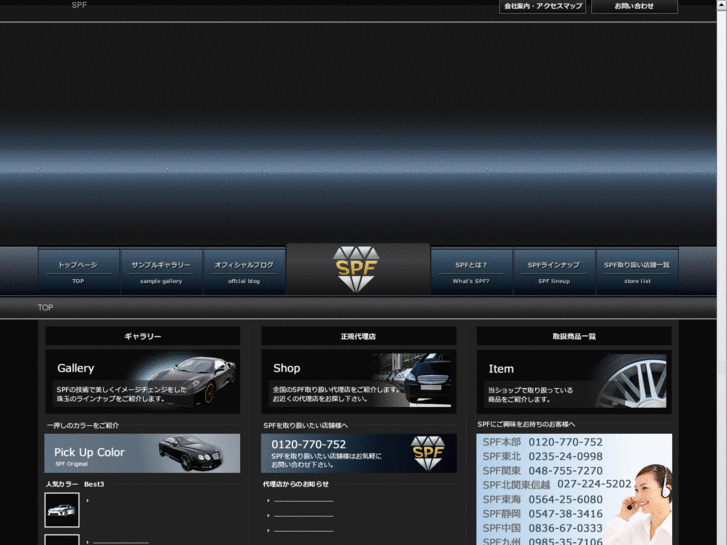Click the first 代理店からのお知らせ news link

pos(303,501)
